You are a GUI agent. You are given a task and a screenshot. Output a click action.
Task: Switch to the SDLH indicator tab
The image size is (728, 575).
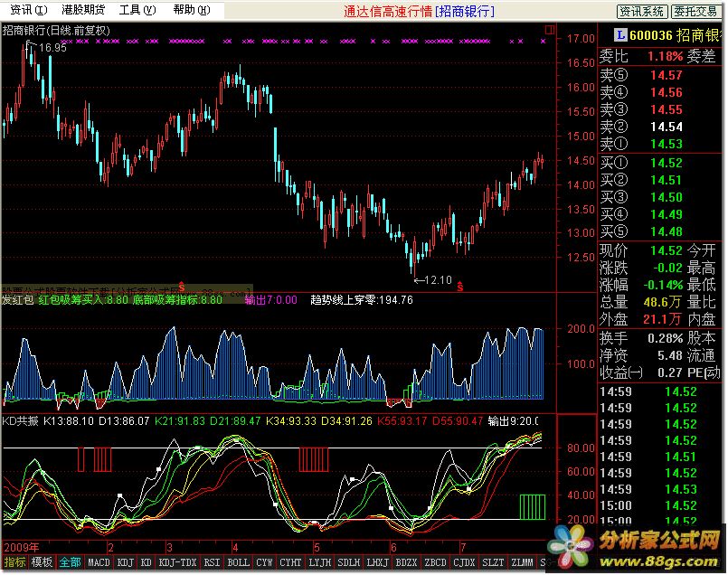[x=349, y=562]
